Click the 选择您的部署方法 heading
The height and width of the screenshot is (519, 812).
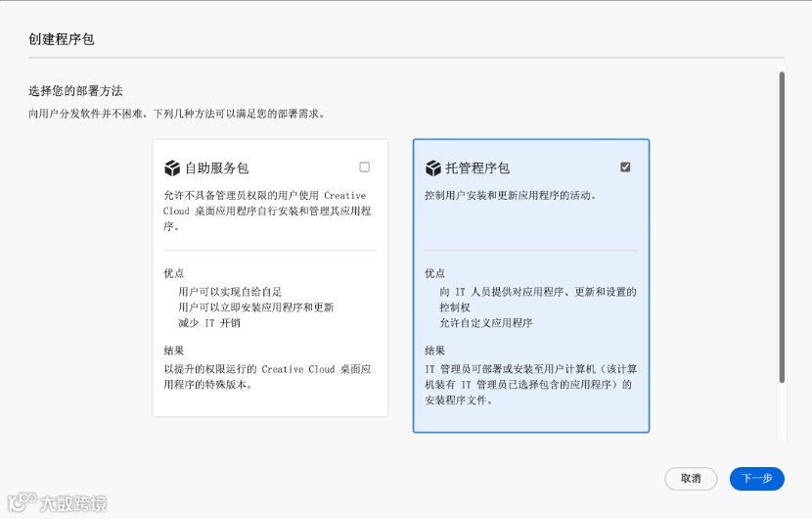click(75, 91)
